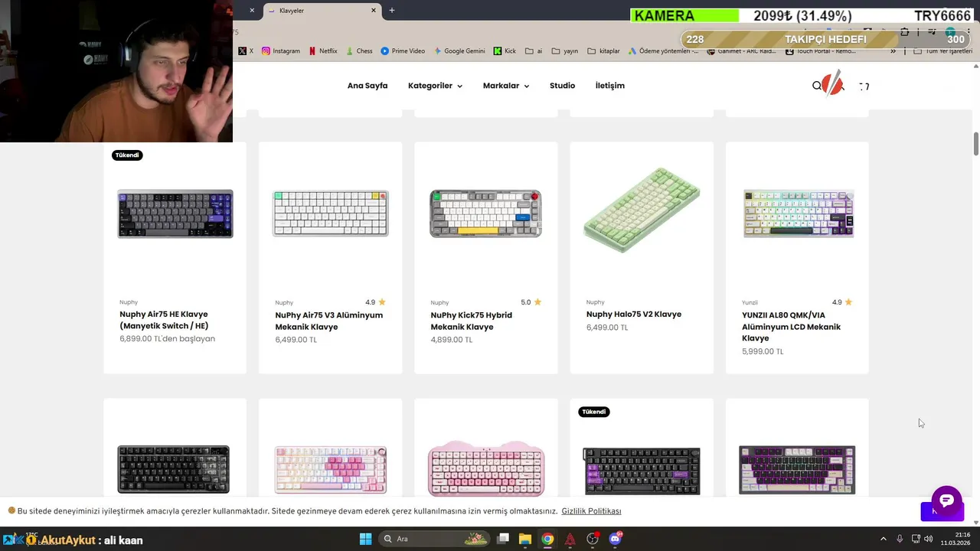Click the NuPhy Kick75 keyboard image

(x=486, y=214)
